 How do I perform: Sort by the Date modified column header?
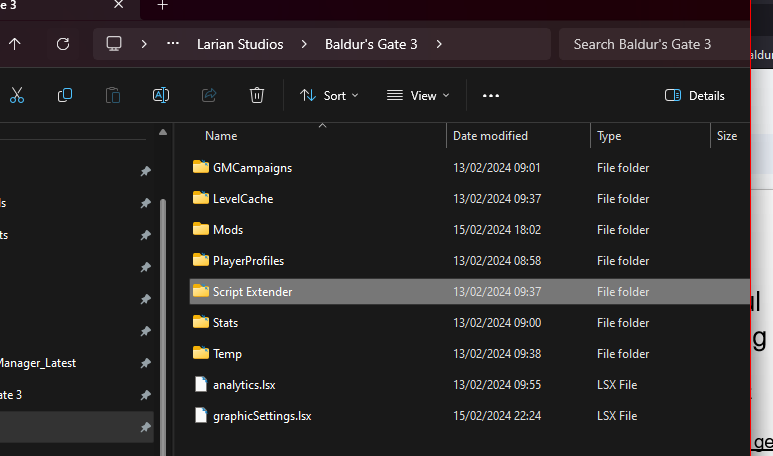(x=490, y=135)
